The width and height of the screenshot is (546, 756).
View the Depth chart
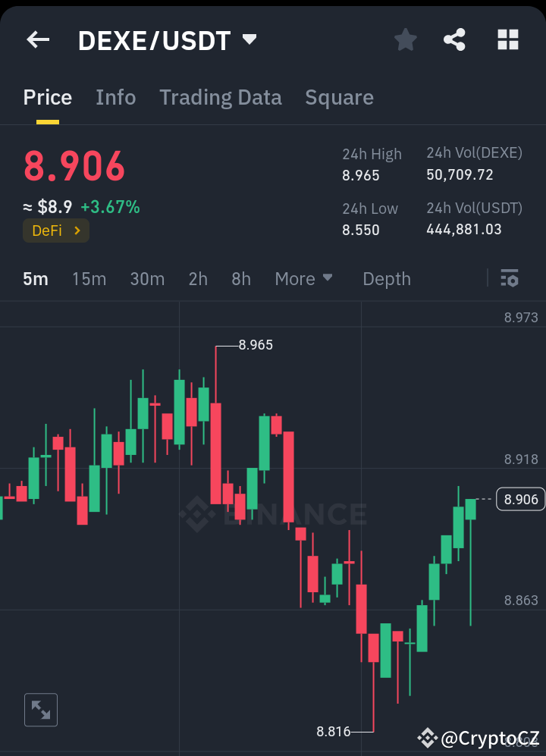click(387, 279)
